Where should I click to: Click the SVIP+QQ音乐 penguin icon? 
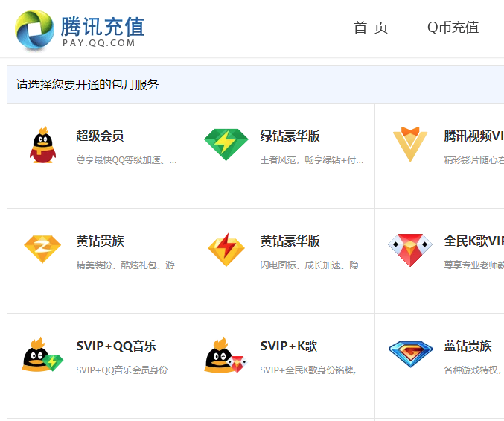42,355
